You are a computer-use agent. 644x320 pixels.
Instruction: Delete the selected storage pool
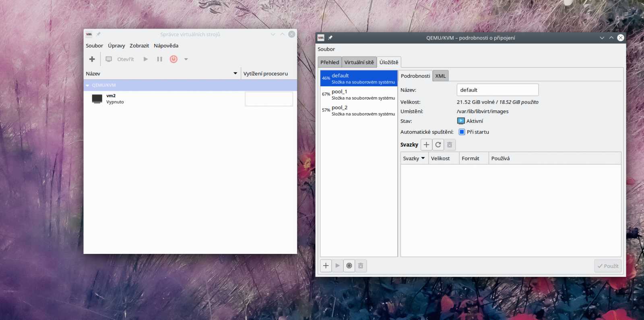coord(361,266)
